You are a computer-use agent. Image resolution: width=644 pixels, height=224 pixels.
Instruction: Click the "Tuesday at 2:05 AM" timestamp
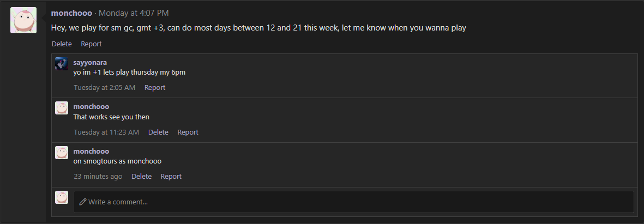(x=104, y=87)
